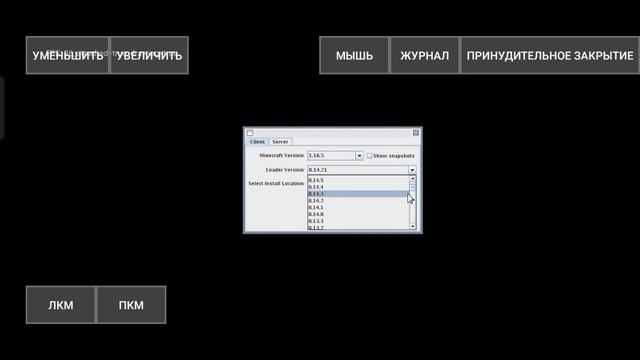Close the installer dialog window
Screen dimensions: 640x360
[416, 133]
